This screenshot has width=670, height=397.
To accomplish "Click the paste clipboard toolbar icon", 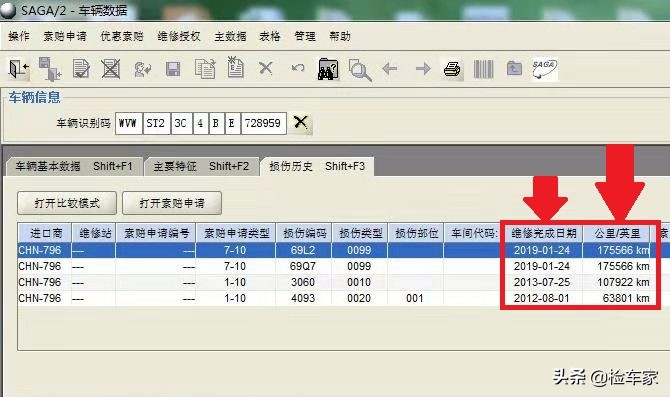I will click(x=235, y=68).
